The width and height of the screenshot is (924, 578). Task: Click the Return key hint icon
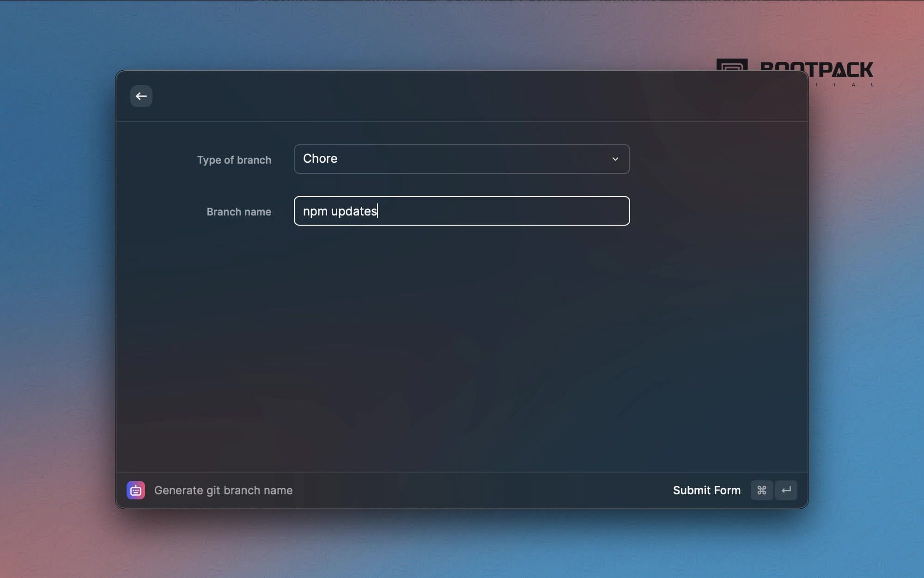[786, 490]
